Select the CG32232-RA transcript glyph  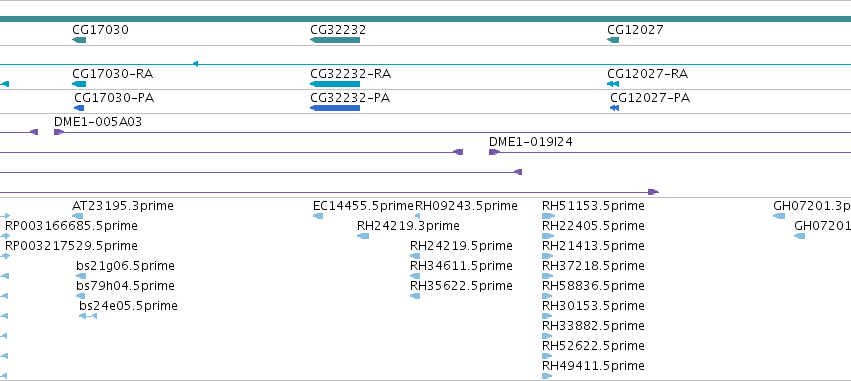pyautogui.click(x=335, y=84)
